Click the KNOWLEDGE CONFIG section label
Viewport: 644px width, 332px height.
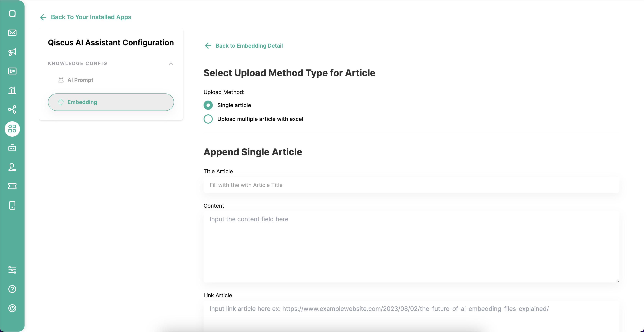pos(77,63)
